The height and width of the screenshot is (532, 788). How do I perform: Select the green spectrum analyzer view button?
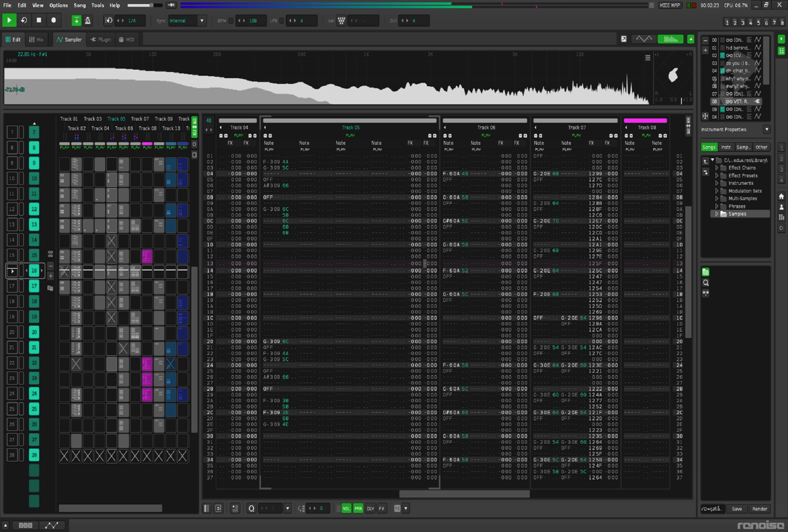pos(670,39)
